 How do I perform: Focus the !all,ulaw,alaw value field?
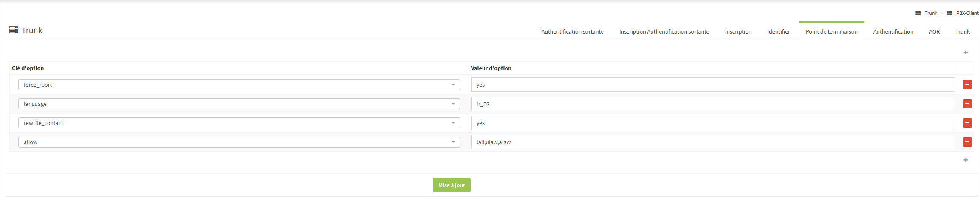coord(712,142)
